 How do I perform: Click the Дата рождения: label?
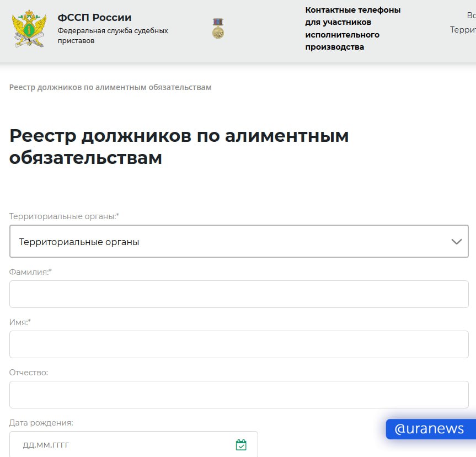click(x=41, y=423)
